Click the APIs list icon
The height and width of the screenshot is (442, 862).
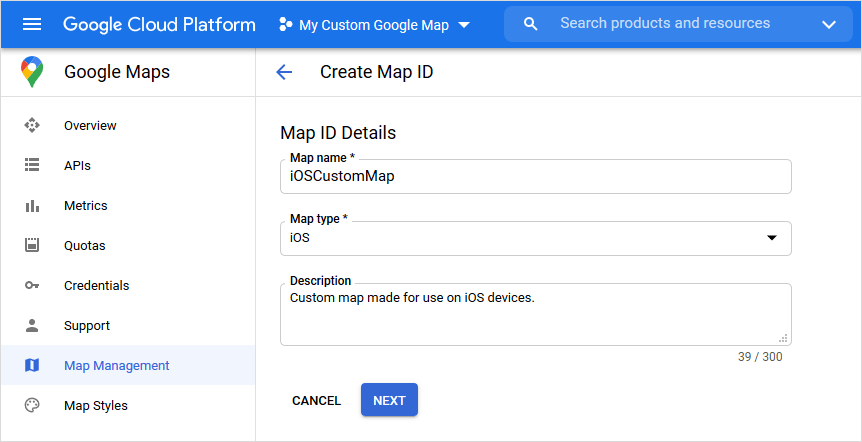(x=32, y=165)
